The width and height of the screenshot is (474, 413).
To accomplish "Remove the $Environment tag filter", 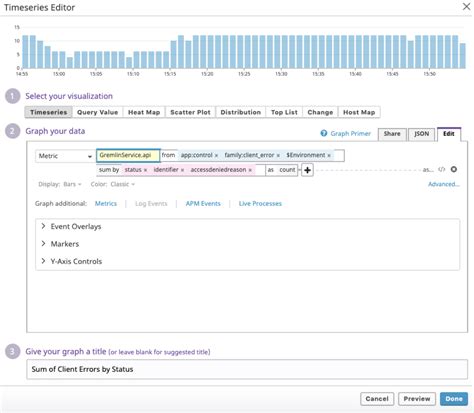I will click(329, 156).
